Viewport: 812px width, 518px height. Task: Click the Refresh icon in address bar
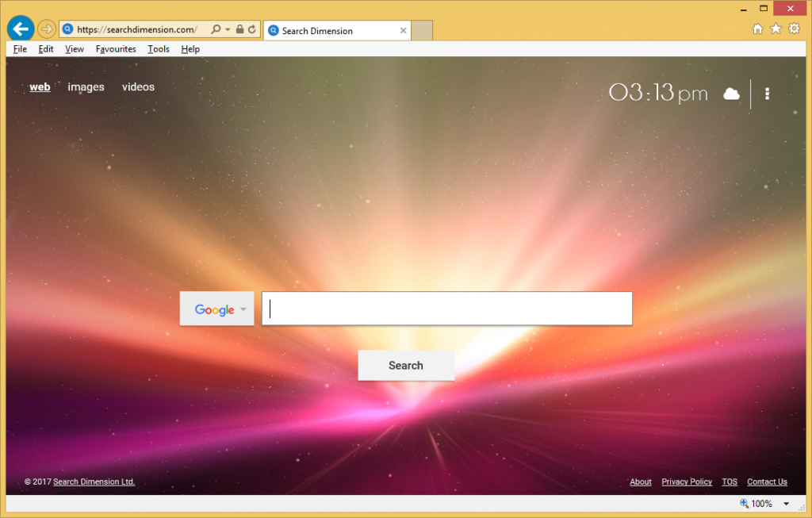pos(252,29)
